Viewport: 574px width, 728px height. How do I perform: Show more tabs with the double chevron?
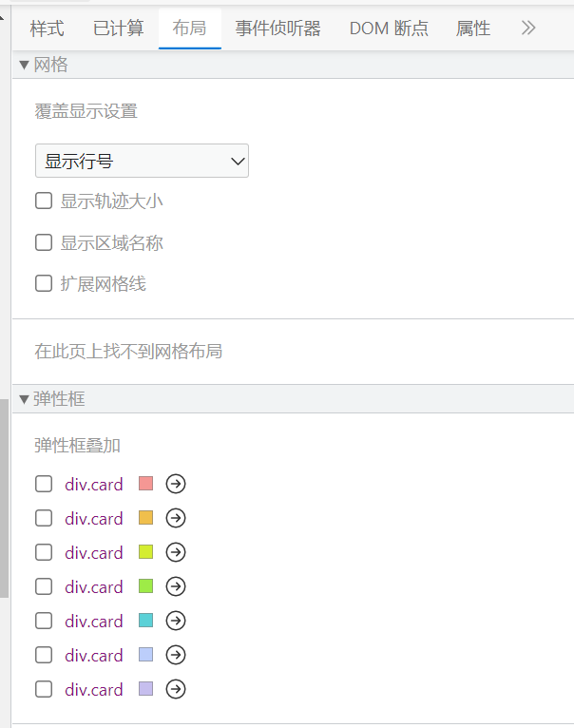tap(529, 29)
